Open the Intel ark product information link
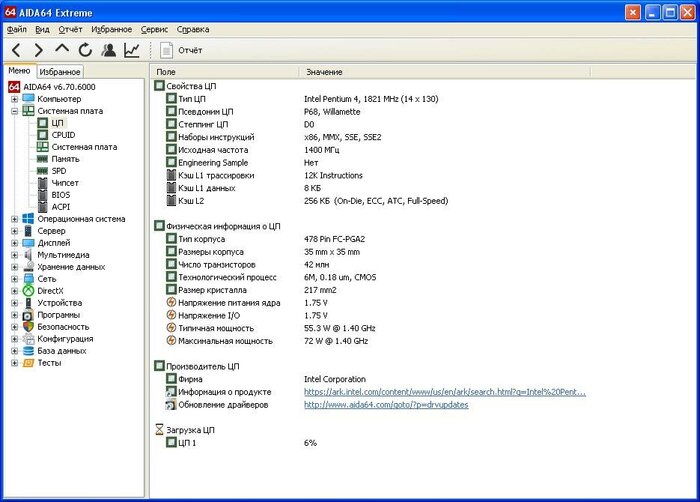Viewport: 700px width, 502px height. click(444, 392)
